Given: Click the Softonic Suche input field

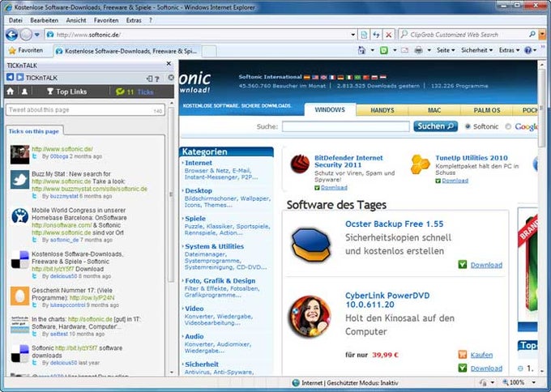Looking at the screenshot, I should click(x=346, y=126).
